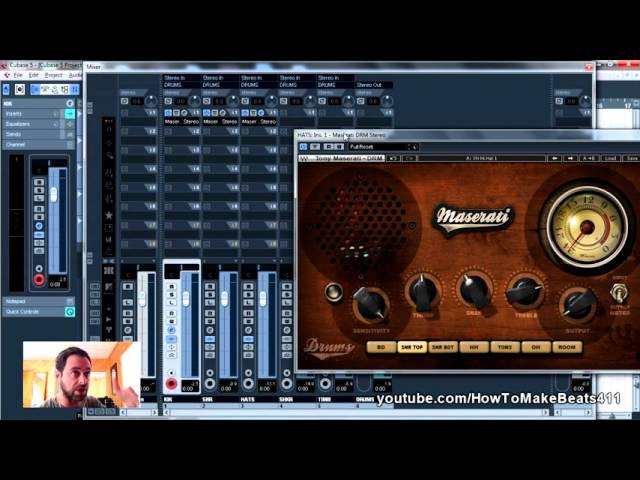640x480 pixels.
Task: Click the inspector record enable button
Action: [x=39, y=280]
